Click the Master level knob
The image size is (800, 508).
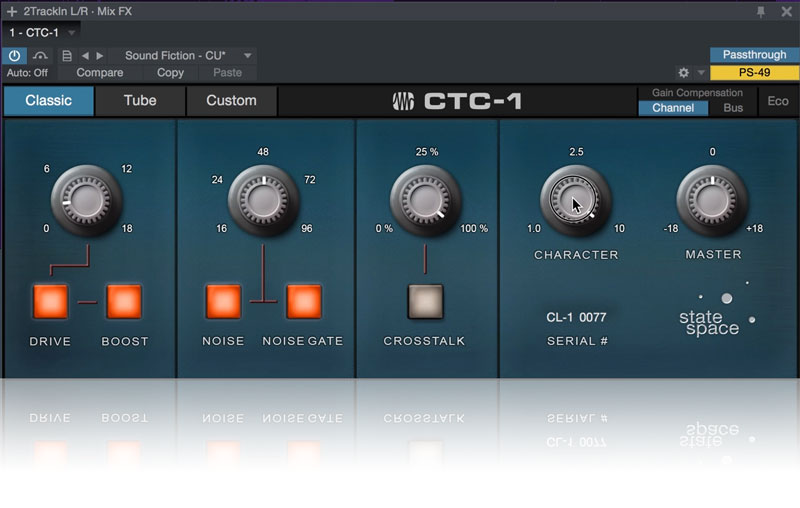point(712,196)
